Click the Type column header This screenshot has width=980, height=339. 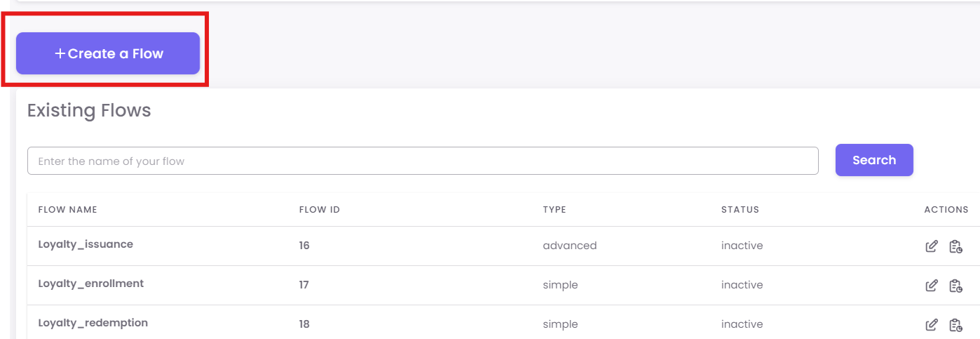pos(554,210)
